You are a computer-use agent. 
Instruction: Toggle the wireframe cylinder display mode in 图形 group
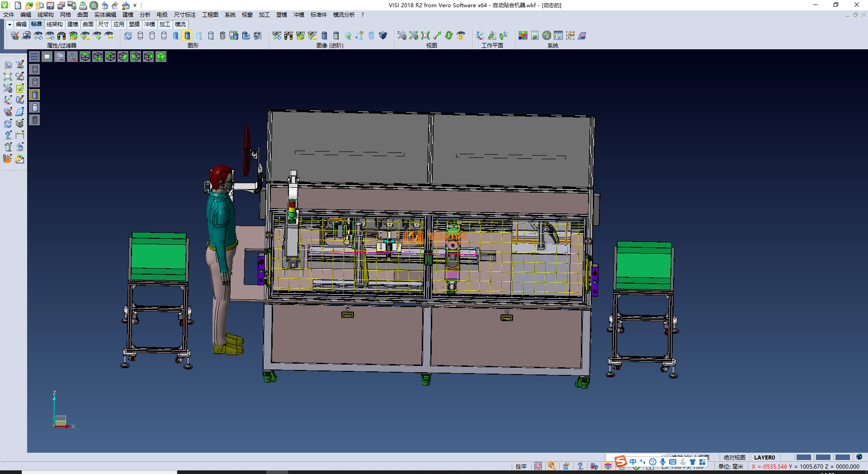point(140,35)
